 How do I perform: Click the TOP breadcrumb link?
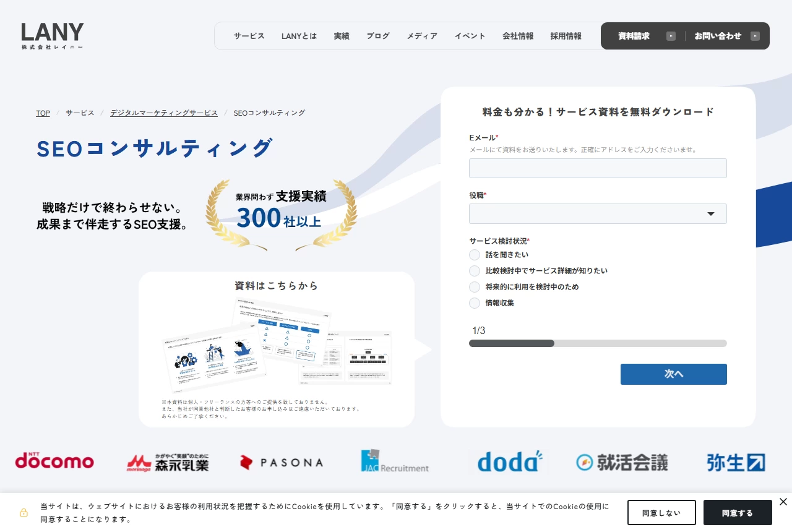pyautogui.click(x=43, y=113)
